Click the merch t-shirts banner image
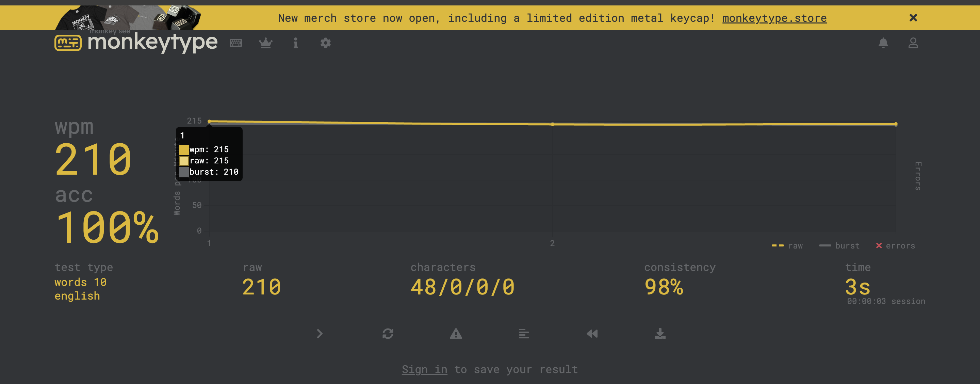This screenshot has height=384, width=980. point(128,17)
